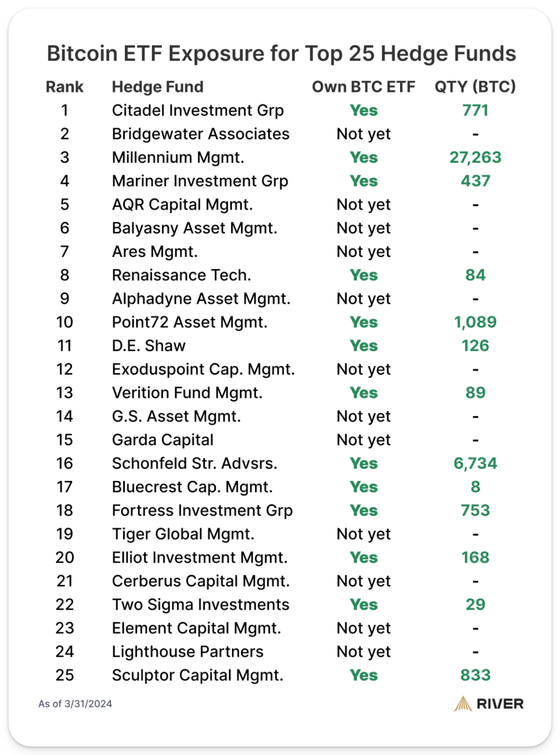Click the Bitcoin ETF Exposure chart title
This screenshot has width=560, height=755.
281,54
